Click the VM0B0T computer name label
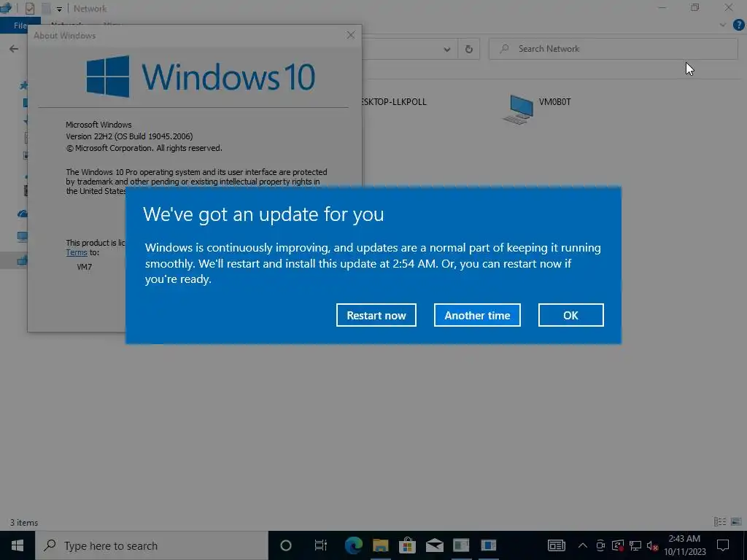This screenshot has width=747, height=560. point(554,102)
